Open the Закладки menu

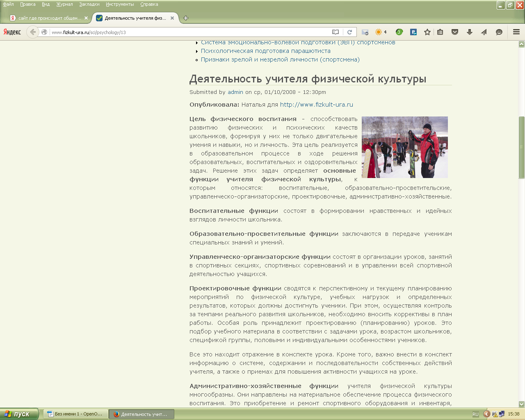[89, 4]
